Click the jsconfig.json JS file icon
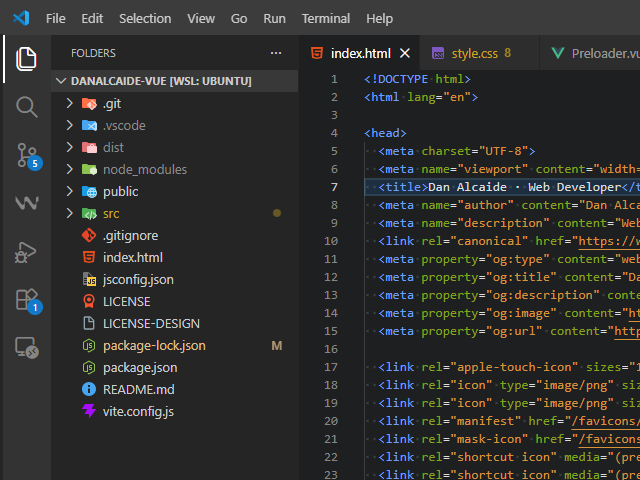The height and width of the screenshot is (480, 640). click(89, 280)
